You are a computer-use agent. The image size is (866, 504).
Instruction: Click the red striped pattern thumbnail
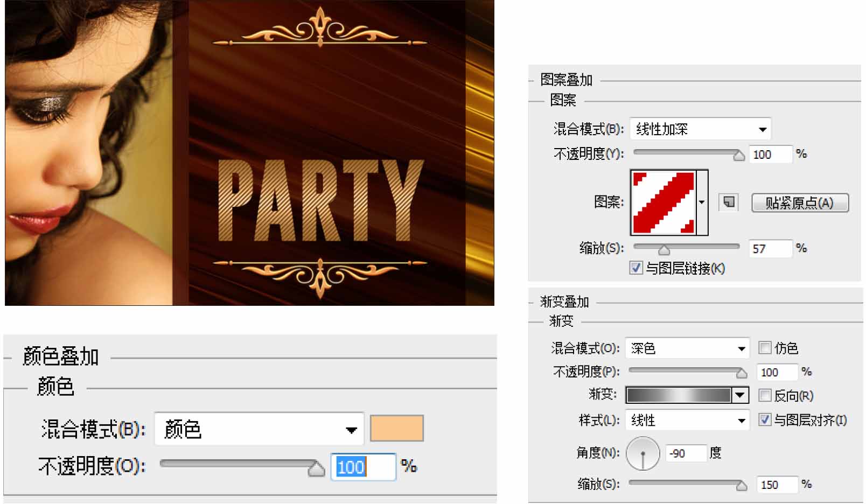click(664, 202)
